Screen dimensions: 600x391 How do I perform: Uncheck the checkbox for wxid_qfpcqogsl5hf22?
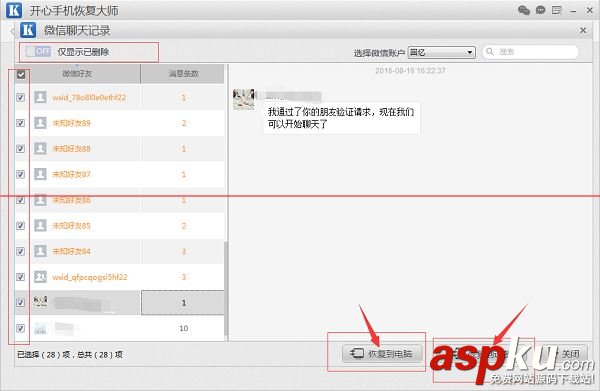click(21, 277)
